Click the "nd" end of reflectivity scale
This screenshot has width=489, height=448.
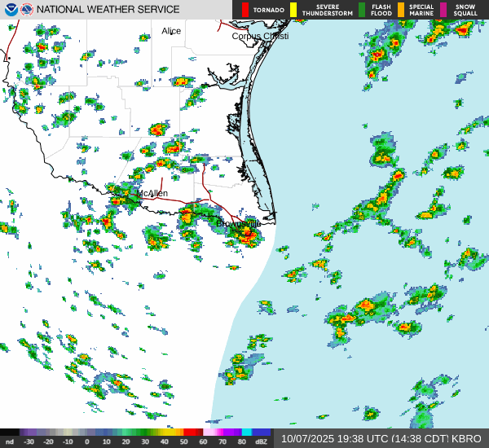10,441
